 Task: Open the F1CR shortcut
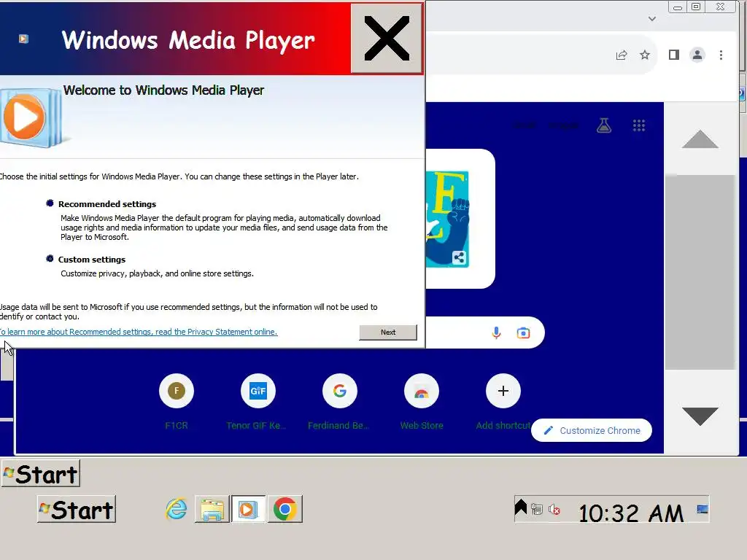pyautogui.click(x=177, y=391)
